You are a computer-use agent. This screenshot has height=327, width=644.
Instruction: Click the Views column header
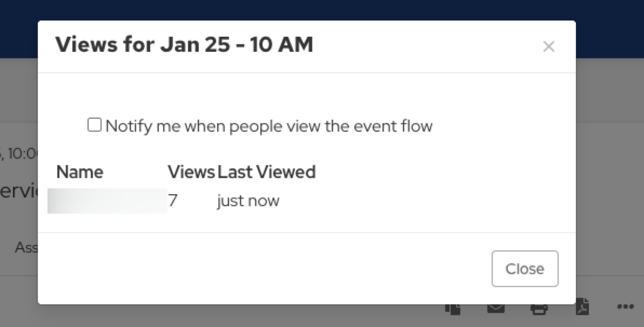pos(191,172)
